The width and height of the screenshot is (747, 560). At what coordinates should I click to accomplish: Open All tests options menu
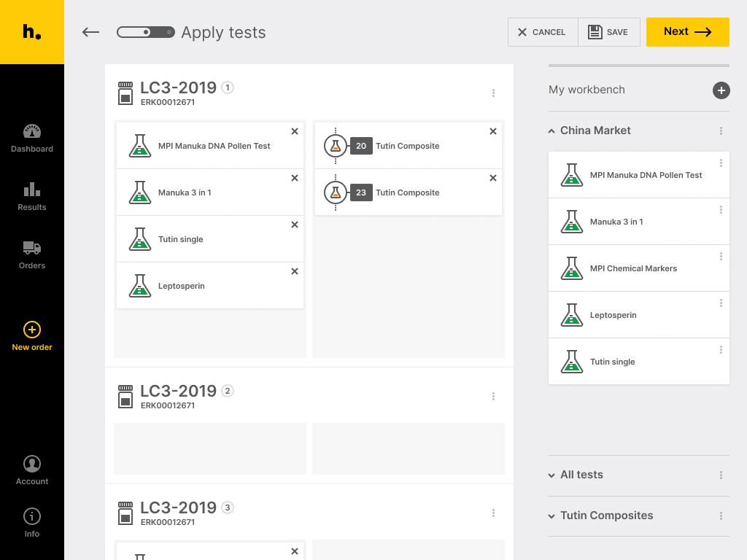pos(721,475)
